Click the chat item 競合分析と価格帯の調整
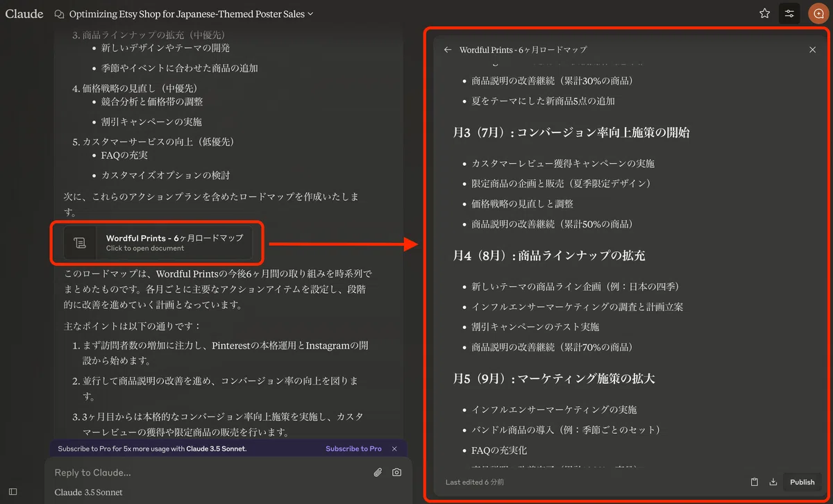This screenshot has width=833, height=504. pos(152,101)
